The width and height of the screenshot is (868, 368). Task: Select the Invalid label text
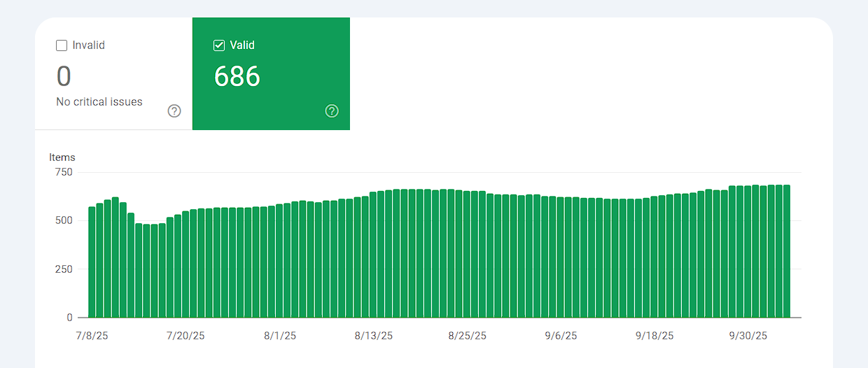click(x=88, y=45)
